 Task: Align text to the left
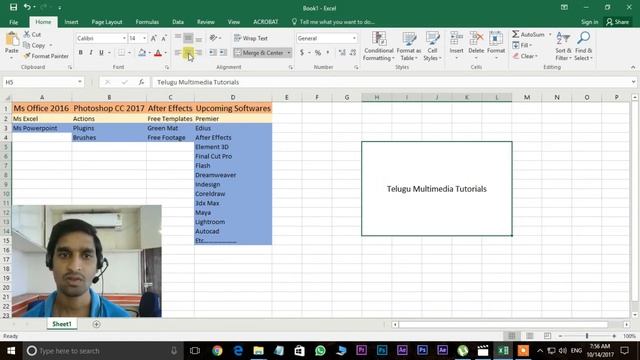pos(178,53)
